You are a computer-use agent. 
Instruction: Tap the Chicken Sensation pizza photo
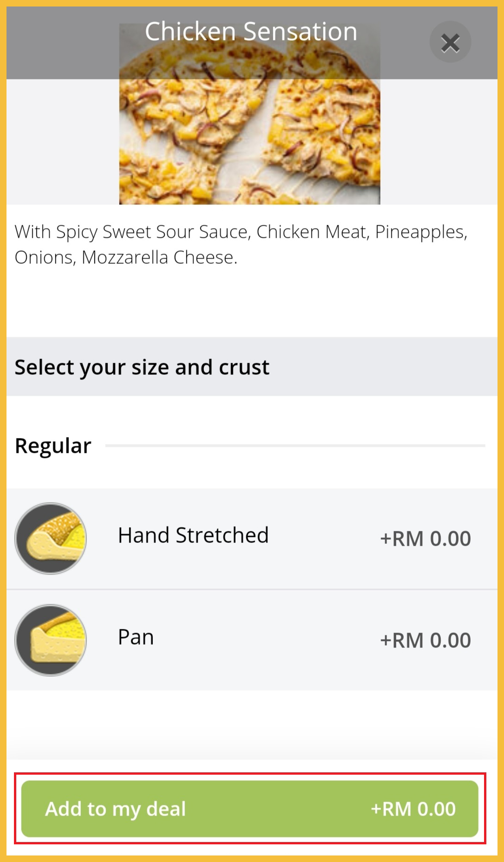pos(249,139)
